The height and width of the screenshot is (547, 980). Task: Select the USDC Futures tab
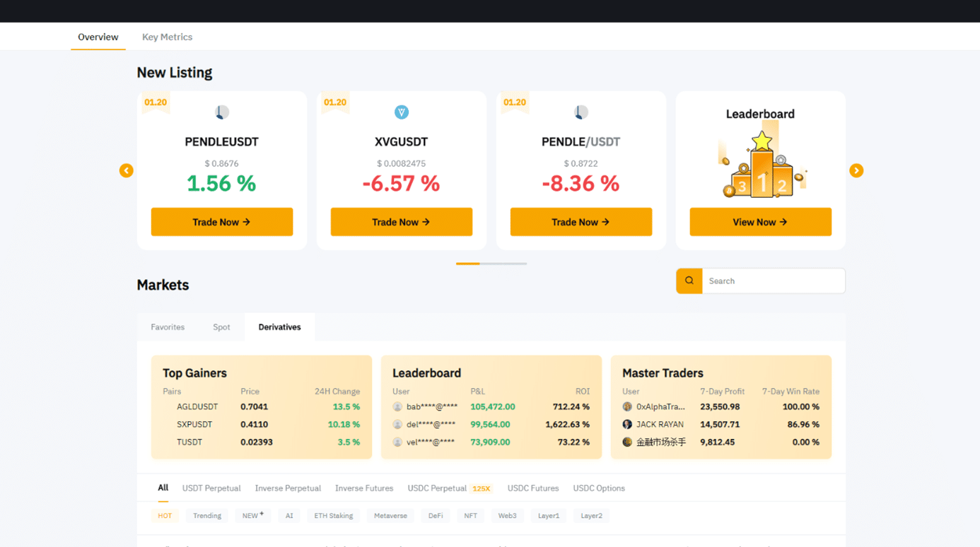(533, 488)
